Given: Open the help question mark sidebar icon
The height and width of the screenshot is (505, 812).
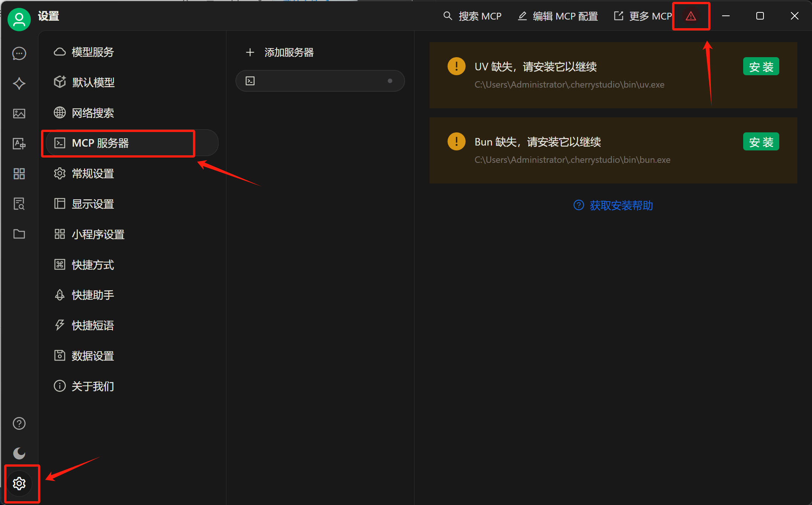Looking at the screenshot, I should point(19,423).
